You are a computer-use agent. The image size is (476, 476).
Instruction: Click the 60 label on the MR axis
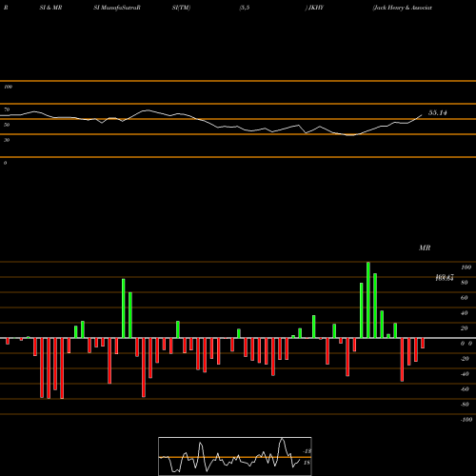[x=464, y=298]
